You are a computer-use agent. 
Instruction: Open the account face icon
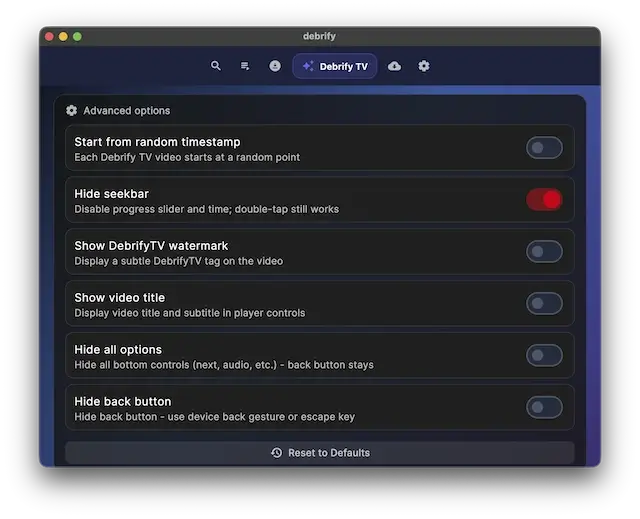point(275,66)
